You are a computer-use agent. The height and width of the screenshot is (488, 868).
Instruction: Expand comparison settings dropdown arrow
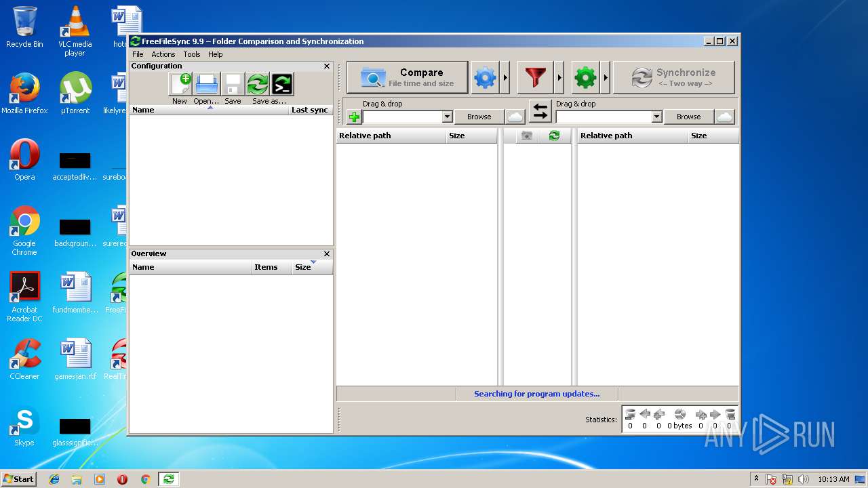point(505,78)
